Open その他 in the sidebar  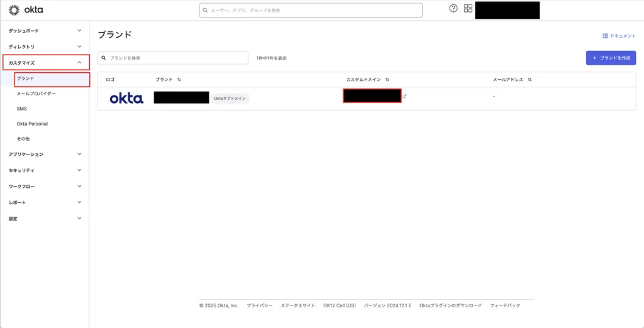click(x=23, y=139)
